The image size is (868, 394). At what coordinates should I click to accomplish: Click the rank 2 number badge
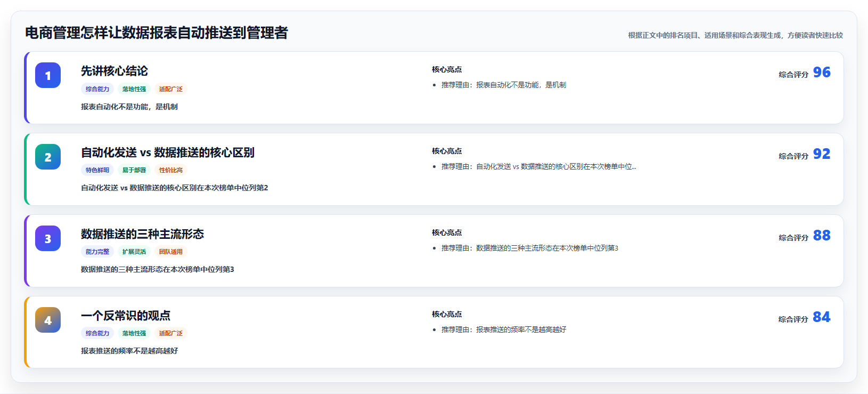click(48, 157)
